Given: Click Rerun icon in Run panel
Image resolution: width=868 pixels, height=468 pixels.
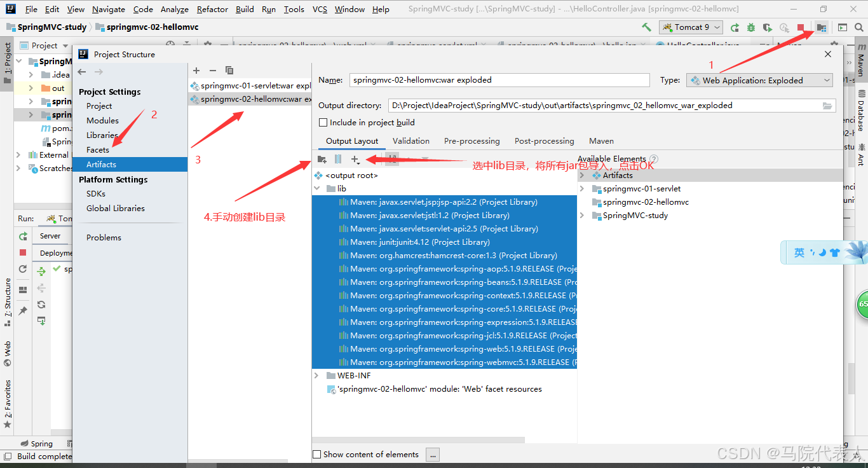Looking at the screenshot, I should point(24,237).
